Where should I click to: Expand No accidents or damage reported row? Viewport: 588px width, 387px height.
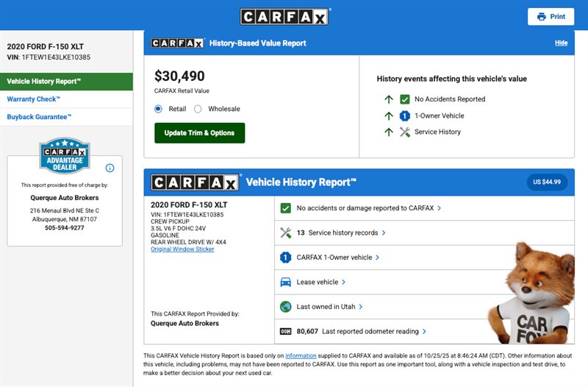click(368, 208)
